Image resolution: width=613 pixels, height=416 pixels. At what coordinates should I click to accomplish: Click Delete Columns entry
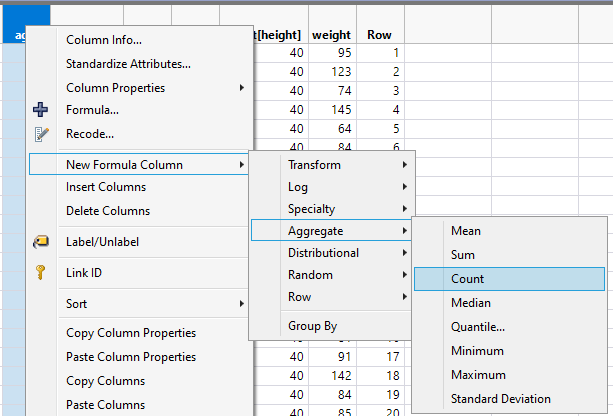(108, 211)
